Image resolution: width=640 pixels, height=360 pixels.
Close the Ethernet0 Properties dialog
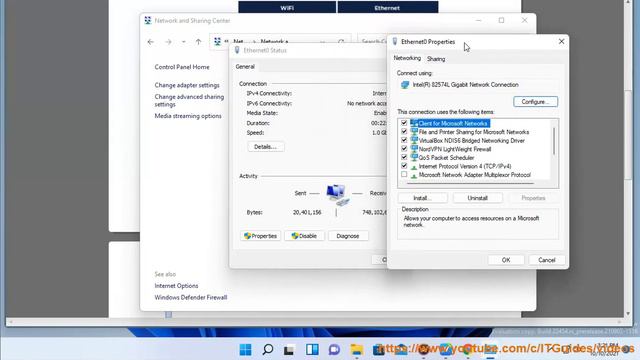(562, 42)
